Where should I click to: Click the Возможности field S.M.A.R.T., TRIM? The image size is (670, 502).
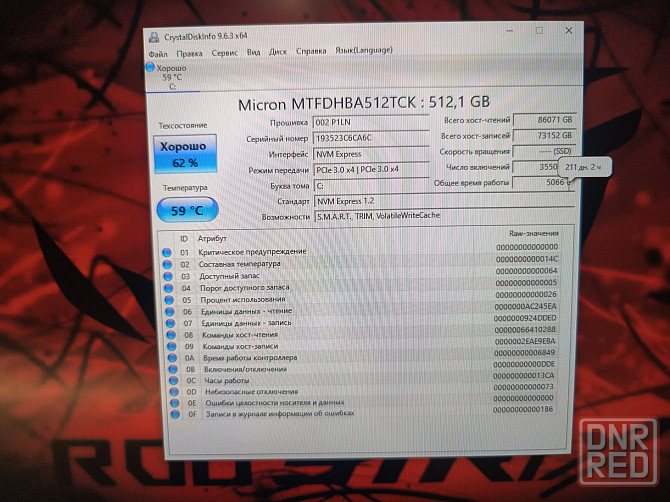(x=444, y=216)
